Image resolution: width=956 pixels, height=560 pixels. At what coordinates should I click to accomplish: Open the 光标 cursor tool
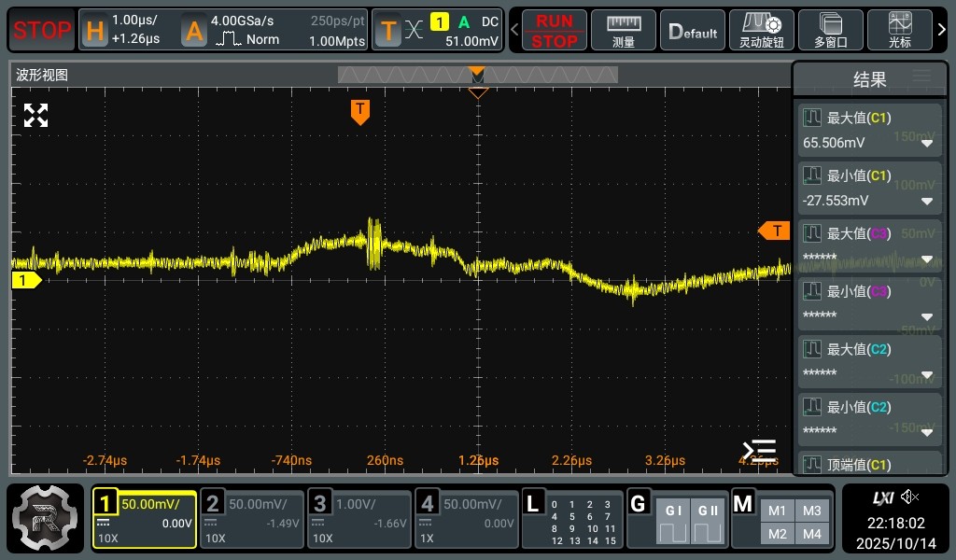900,30
